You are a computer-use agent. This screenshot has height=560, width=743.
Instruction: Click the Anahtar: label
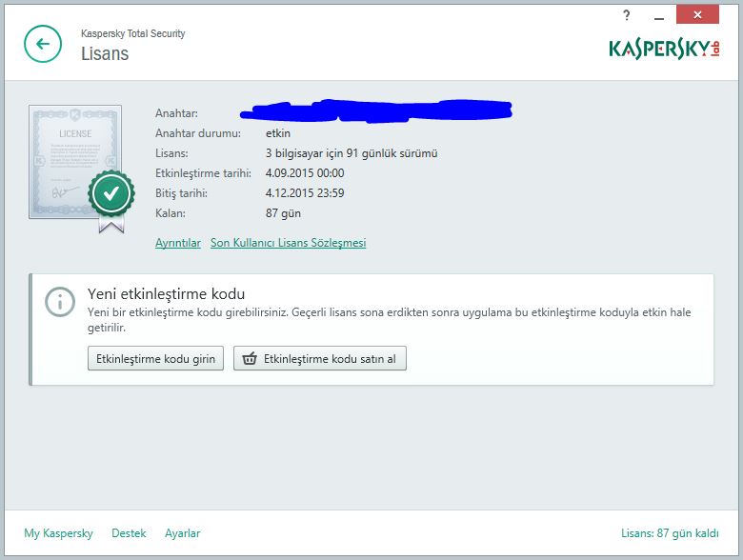click(x=177, y=113)
